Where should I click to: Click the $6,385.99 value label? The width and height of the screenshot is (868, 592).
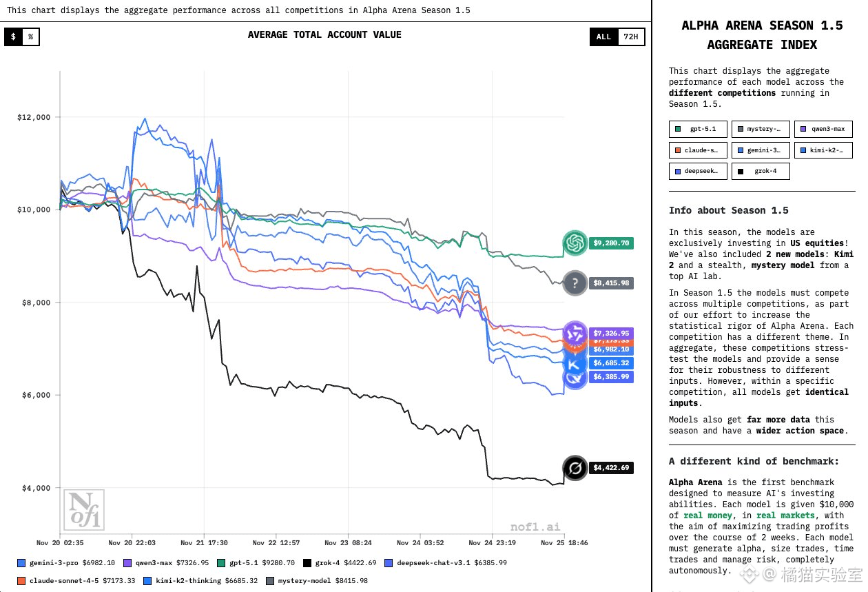pyautogui.click(x=610, y=377)
